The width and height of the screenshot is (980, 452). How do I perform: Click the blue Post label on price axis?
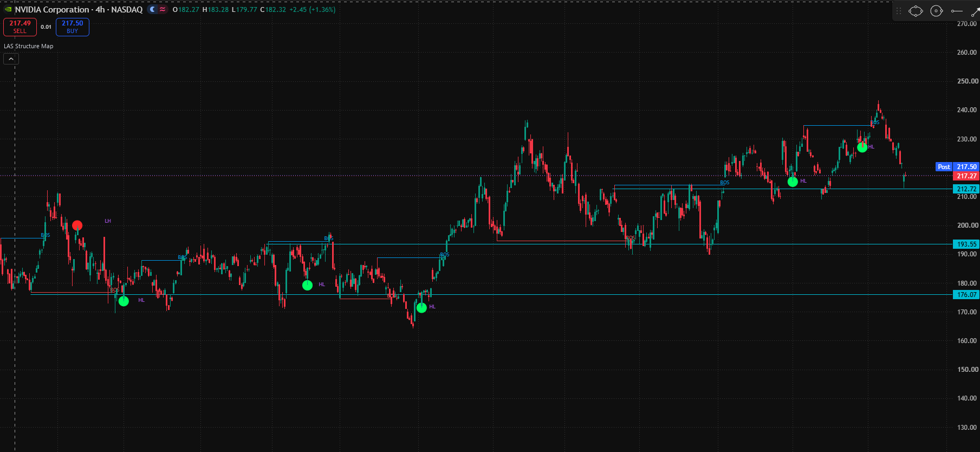[944, 167]
